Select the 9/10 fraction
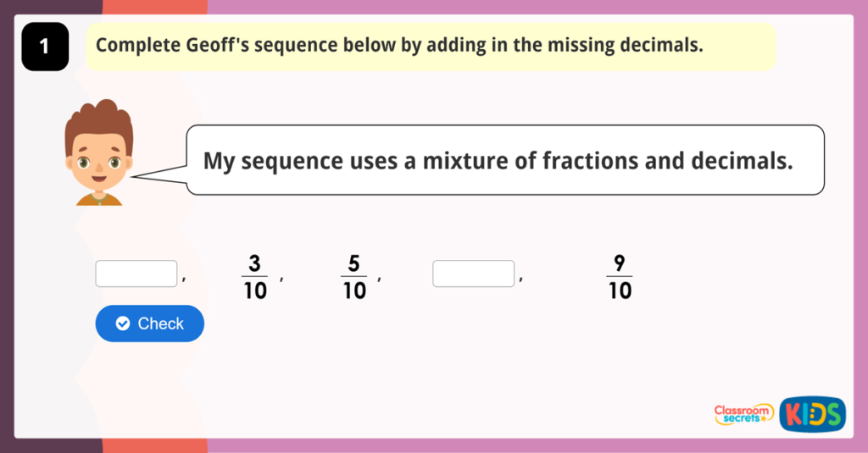Viewport: 868px width, 453px height. [x=620, y=277]
